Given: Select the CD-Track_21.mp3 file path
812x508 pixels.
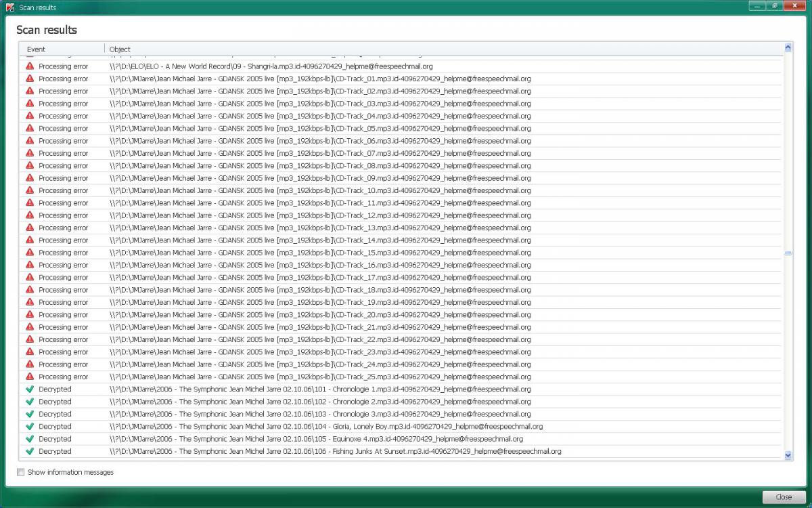Looking at the screenshot, I should point(320,327).
